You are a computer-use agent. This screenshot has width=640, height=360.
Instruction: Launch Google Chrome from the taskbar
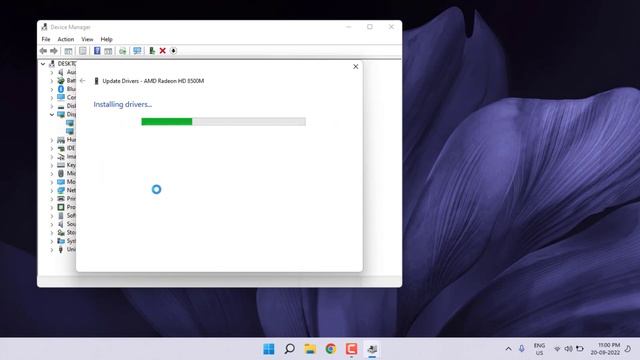(x=331, y=349)
